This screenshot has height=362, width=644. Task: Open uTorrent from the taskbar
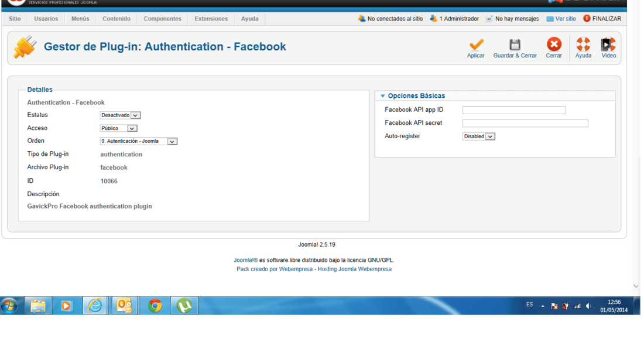click(x=184, y=306)
